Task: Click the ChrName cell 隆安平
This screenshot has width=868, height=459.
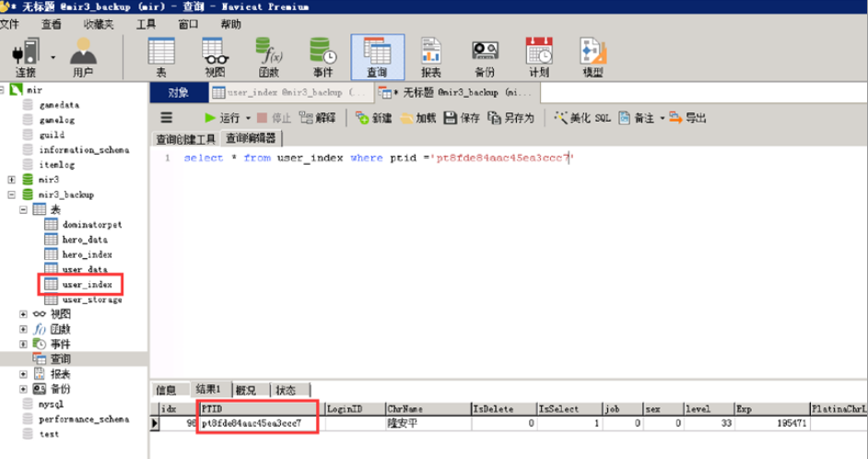Action: click(x=428, y=424)
